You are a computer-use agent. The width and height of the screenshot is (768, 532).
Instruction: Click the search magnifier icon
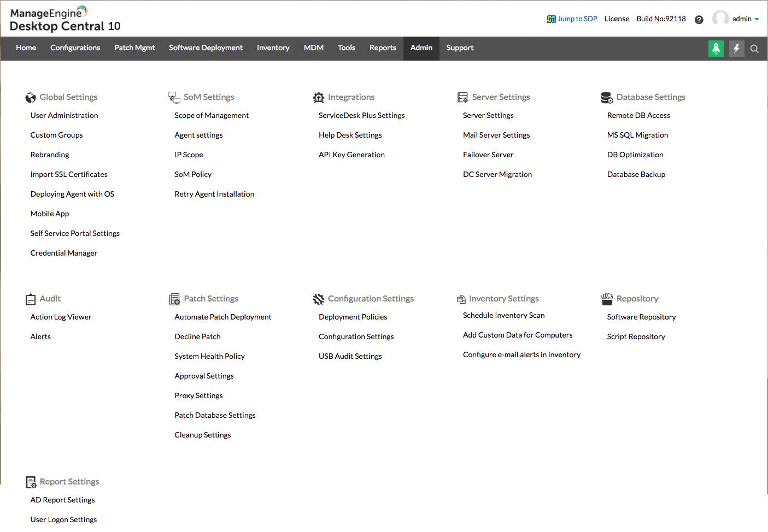[x=754, y=49]
